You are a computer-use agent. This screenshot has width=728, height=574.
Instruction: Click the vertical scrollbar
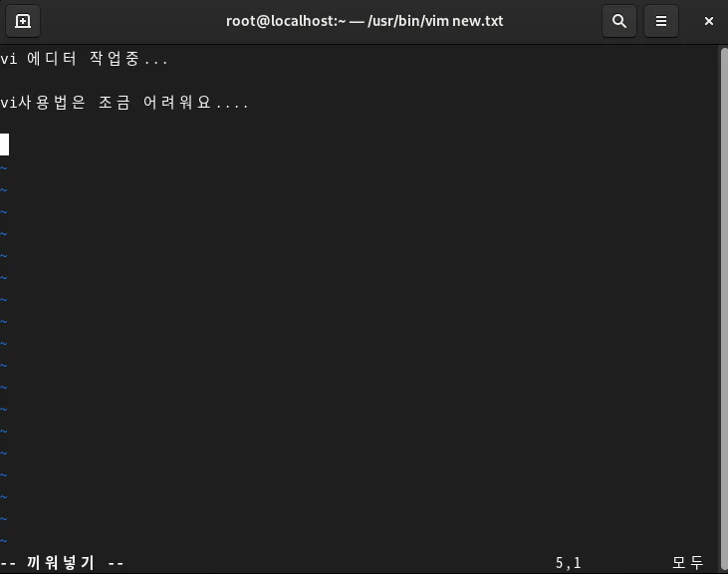click(x=724, y=307)
